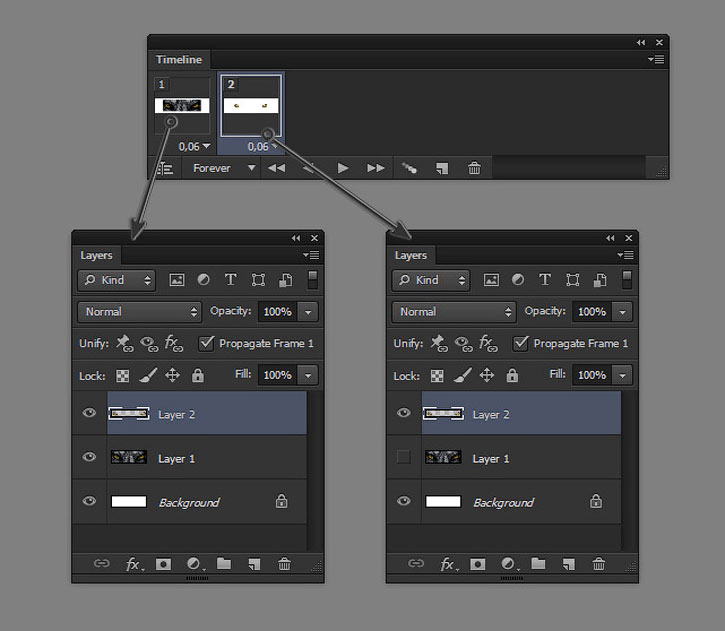
Task: Toggle layer filtering switch in left panel
Action: [x=313, y=280]
